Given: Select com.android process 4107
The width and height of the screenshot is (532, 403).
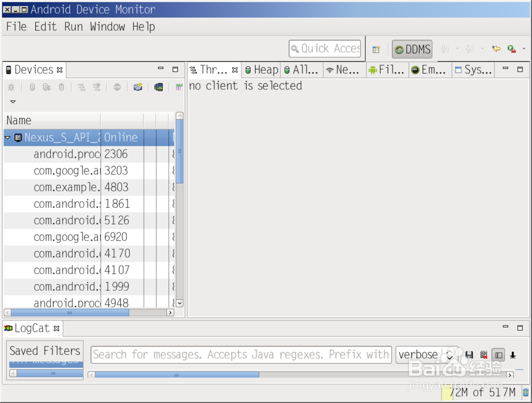Looking at the screenshot, I should [x=89, y=271].
